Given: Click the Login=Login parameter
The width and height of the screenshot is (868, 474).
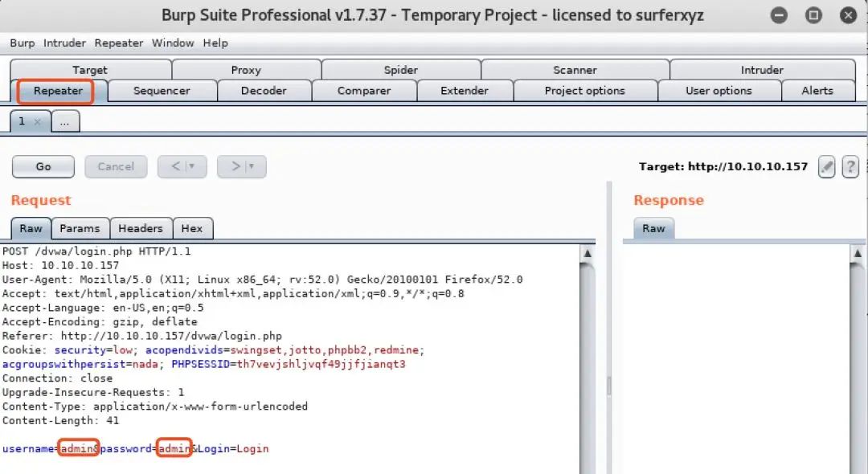Looking at the screenshot, I should 233,448.
